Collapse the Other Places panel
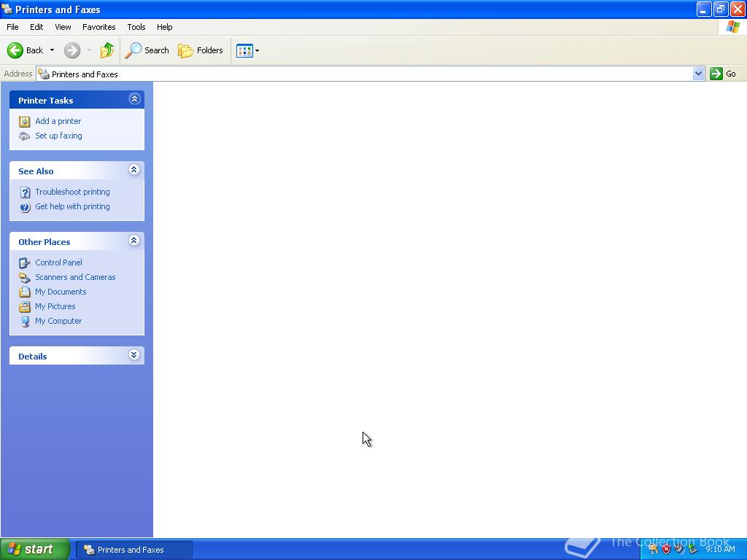Screen dimensions: 747x560 pyautogui.click(x=134, y=241)
